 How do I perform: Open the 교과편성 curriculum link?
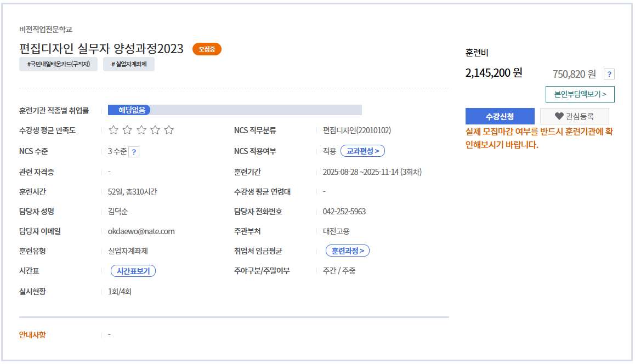363,151
